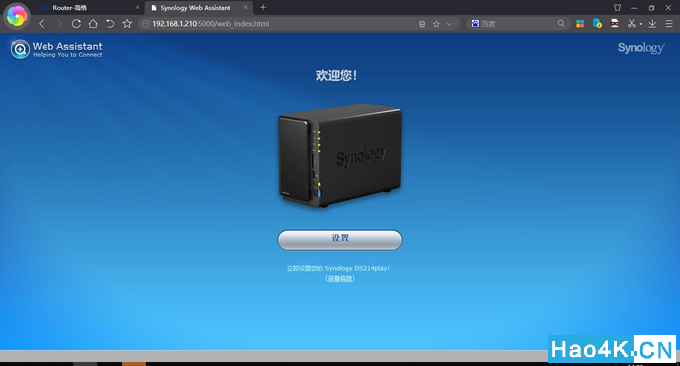This screenshot has width=680, height=366.
Task: Bookmark page with toolbar star icon
Action: pos(127,24)
